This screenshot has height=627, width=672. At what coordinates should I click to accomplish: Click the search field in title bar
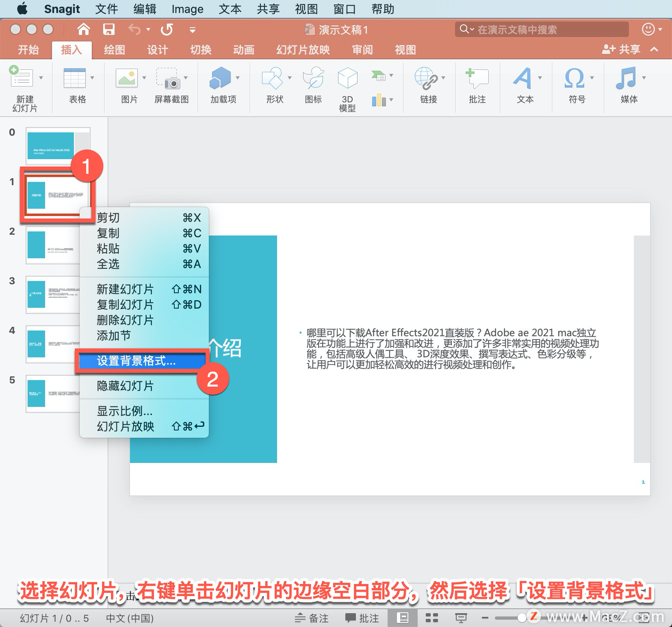click(x=542, y=29)
